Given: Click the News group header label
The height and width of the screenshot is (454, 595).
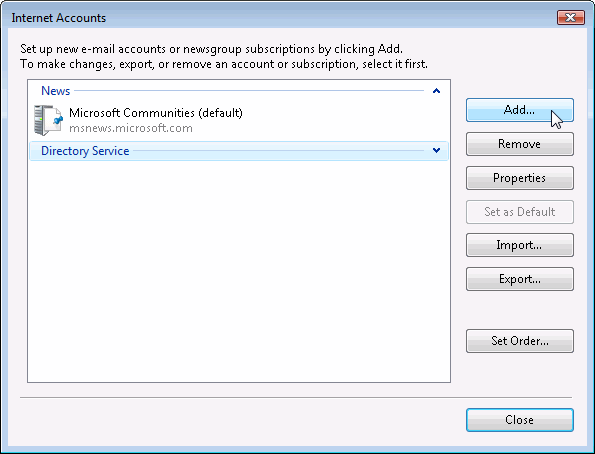Looking at the screenshot, I should click(x=55, y=91).
